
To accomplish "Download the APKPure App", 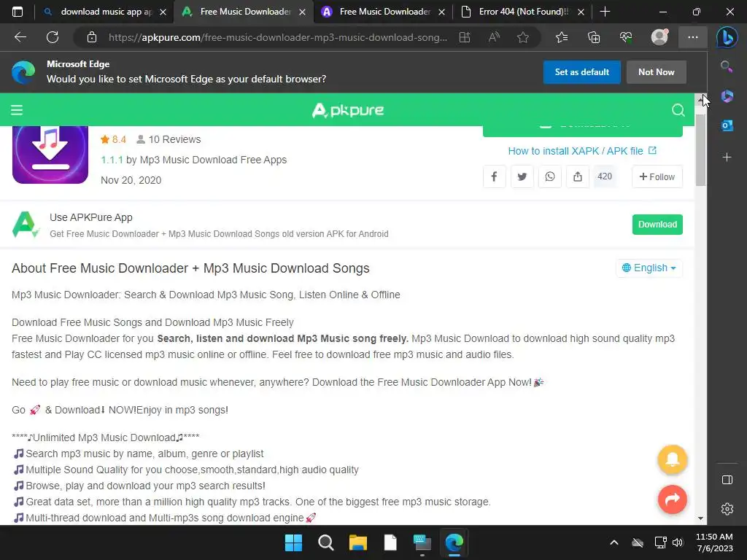I will point(657,225).
